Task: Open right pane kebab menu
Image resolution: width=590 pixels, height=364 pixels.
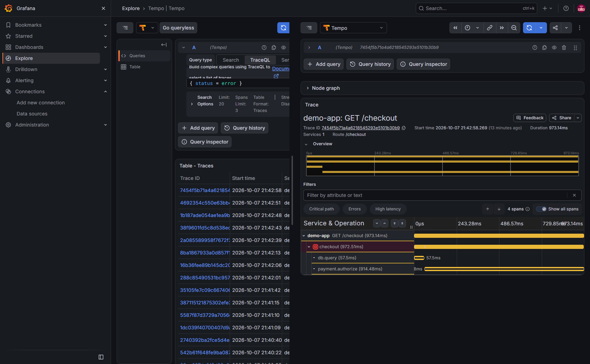Action: pos(579,28)
